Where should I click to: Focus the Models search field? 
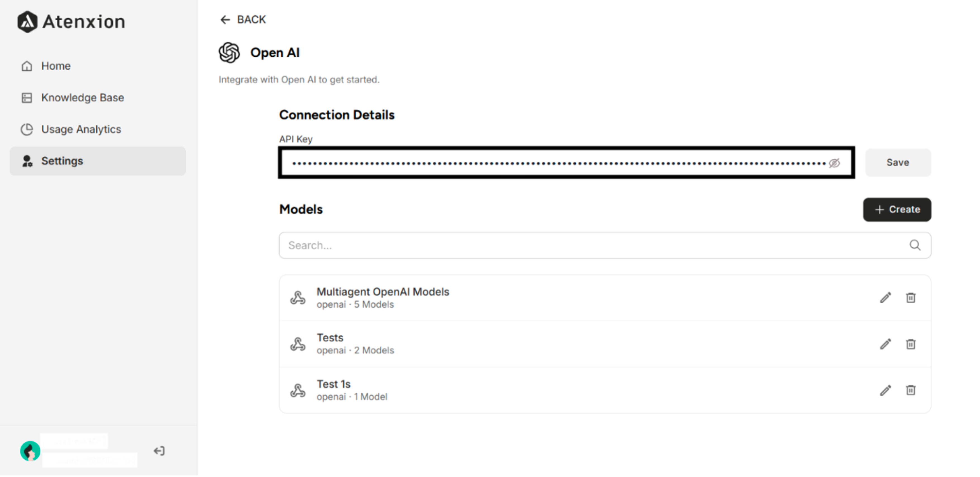click(593, 245)
